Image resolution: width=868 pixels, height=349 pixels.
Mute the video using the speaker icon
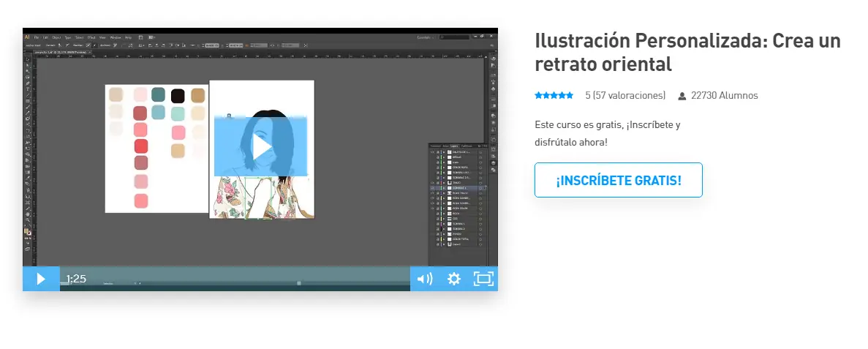(x=425, y=279)
